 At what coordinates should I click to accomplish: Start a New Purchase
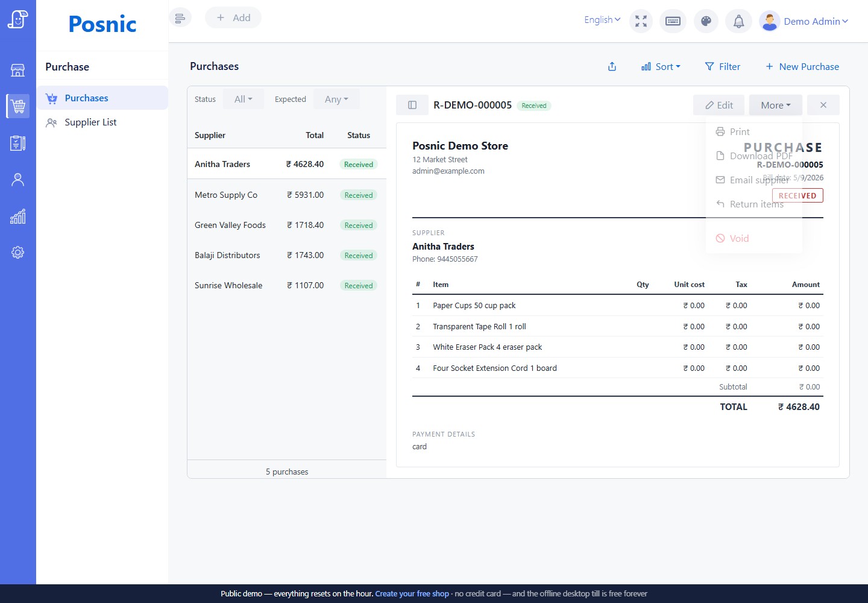pyautogui.click(x=802, y=66)
